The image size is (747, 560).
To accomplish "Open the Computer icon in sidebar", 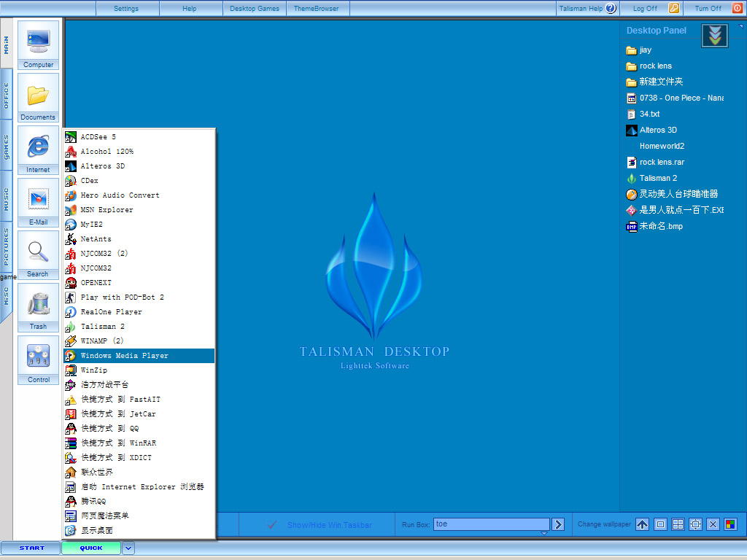I will [x=38, y=45].
